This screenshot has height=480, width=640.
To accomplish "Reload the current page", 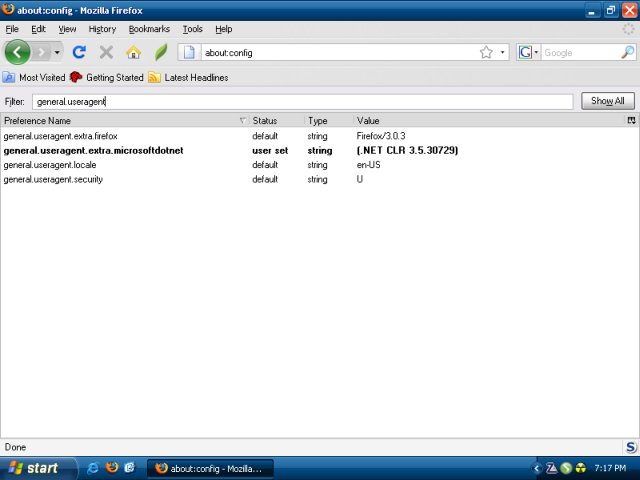I will pyautogui.click(x=79, y=52).
